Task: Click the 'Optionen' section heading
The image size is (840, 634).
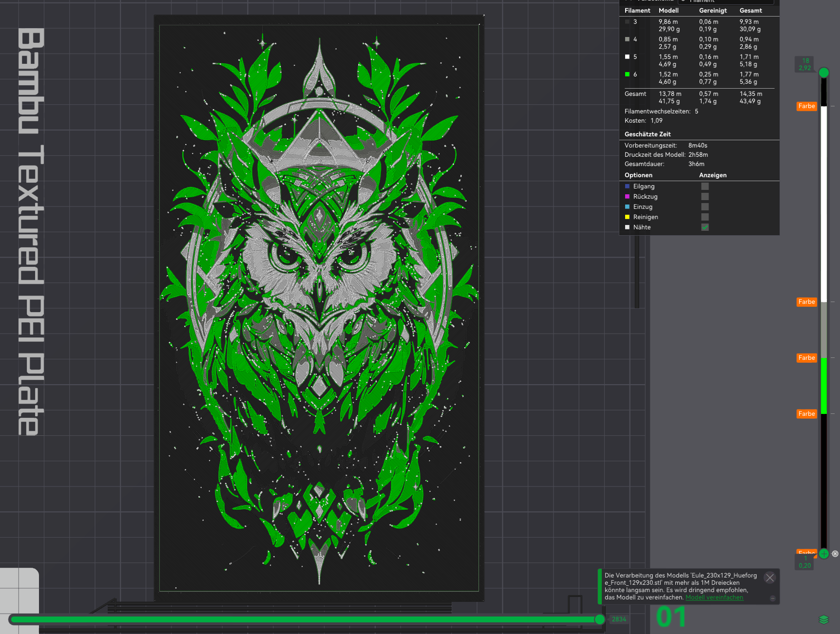Action: pos(638,175)
